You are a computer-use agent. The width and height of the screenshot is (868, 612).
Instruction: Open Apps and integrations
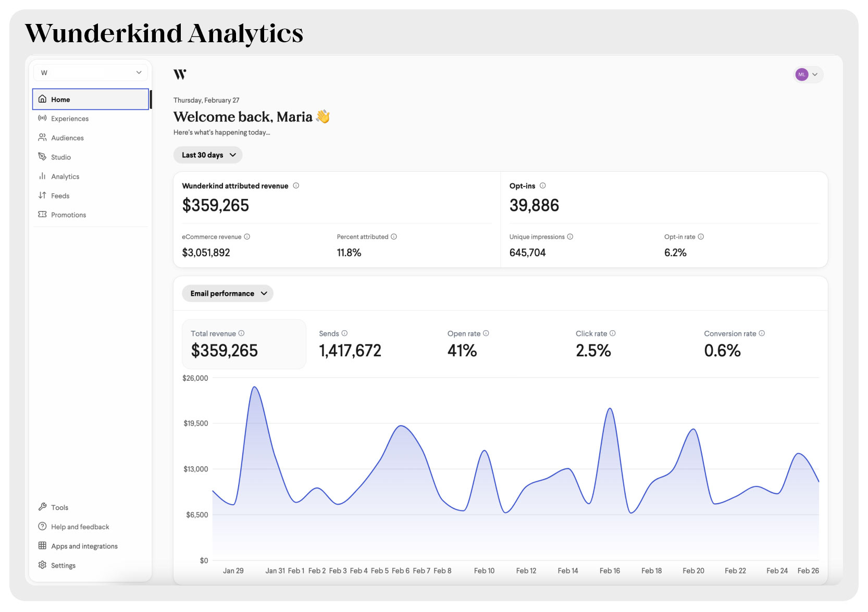tap(84, 546)
